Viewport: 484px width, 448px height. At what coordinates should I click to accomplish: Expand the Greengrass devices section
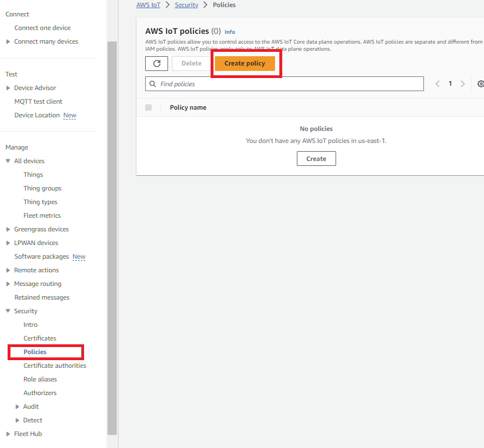click(8, 229)
